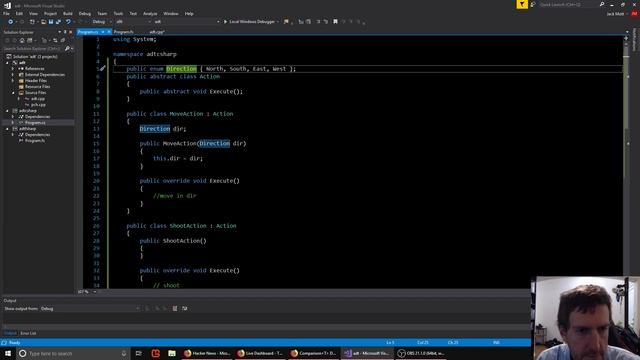Open the solution platform dropdown
The width and height of the screenshot is (640, 360).
(x=133, y=22)
